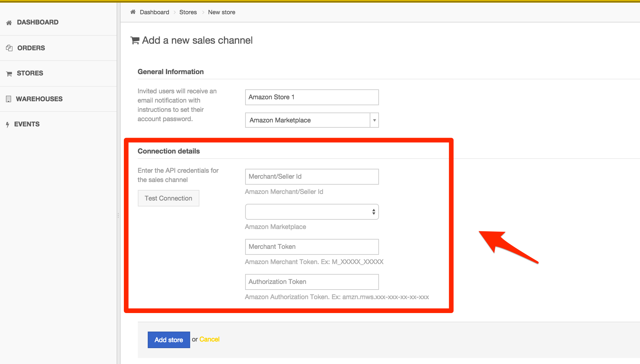Open the Amazon Marketplace channel type dropdown
The width and height of the screenshot is (640, 364).
(312, 120)
